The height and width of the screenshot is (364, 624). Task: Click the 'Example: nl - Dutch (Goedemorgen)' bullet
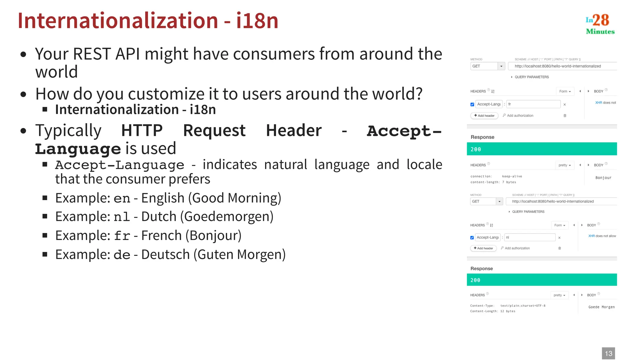click(x=164, y=217)
